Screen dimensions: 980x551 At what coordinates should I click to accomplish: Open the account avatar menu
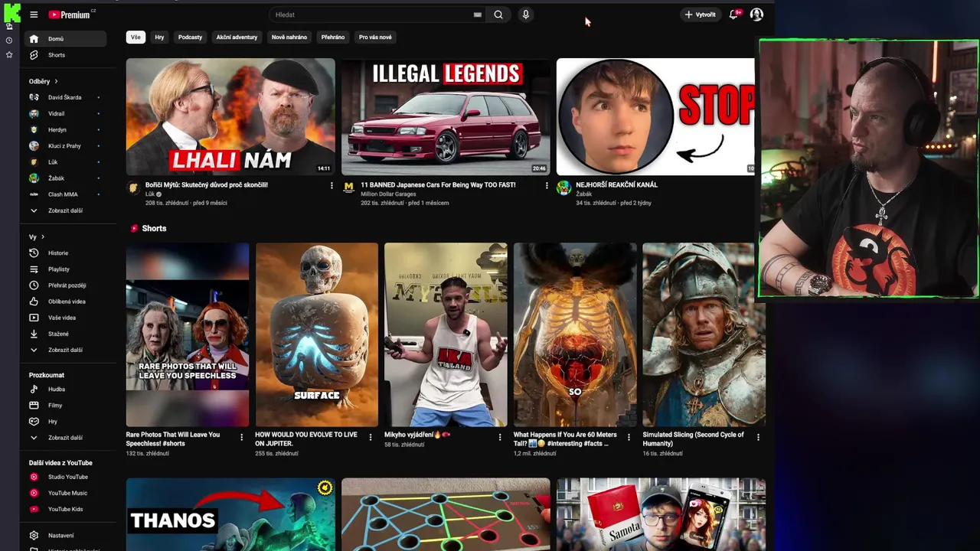pyautogui.click(x=756, y=15)
